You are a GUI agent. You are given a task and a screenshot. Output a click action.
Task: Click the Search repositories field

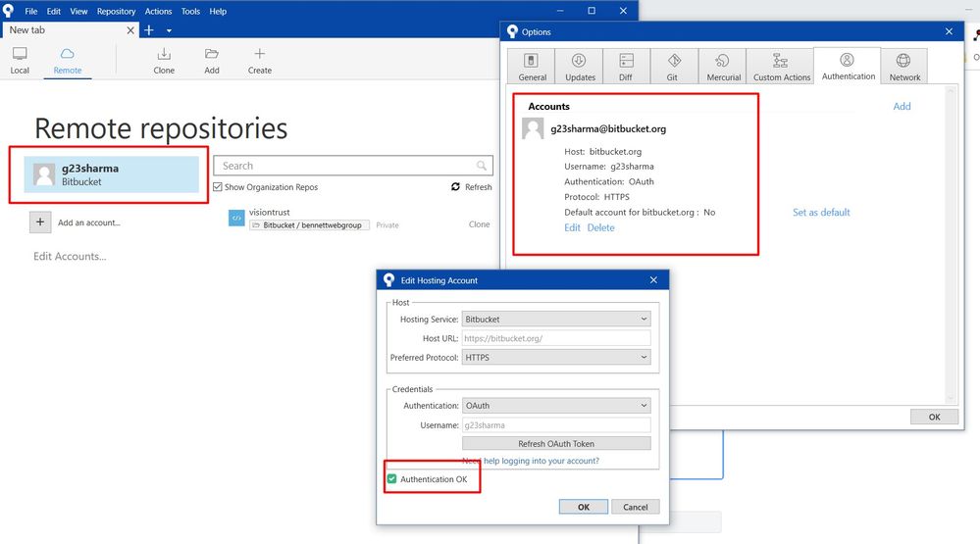[353, 166]
